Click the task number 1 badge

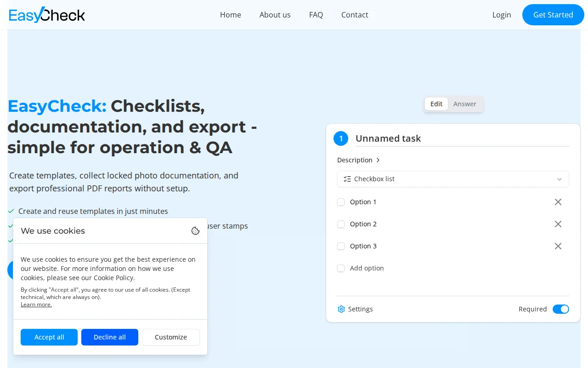coord(341,138)
